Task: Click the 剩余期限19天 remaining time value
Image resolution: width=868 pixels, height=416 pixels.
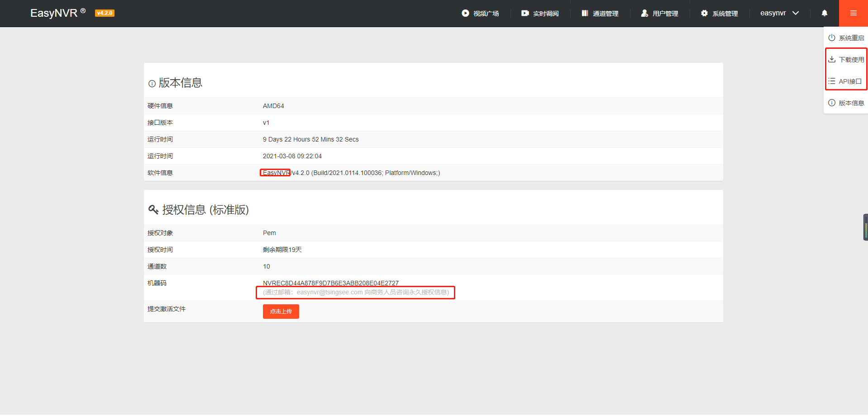Action: click(282, 250)
